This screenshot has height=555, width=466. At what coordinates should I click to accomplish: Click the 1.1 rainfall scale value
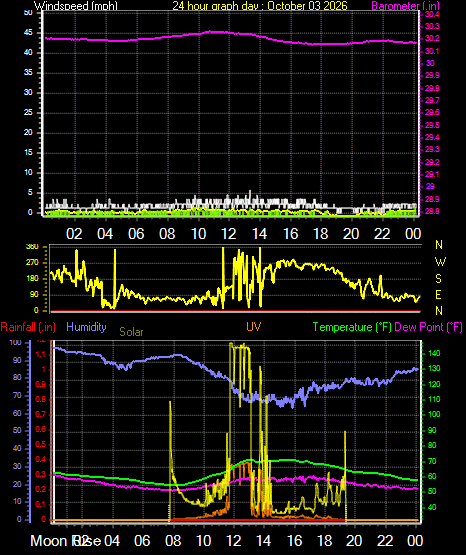click(x=41, y=354)
